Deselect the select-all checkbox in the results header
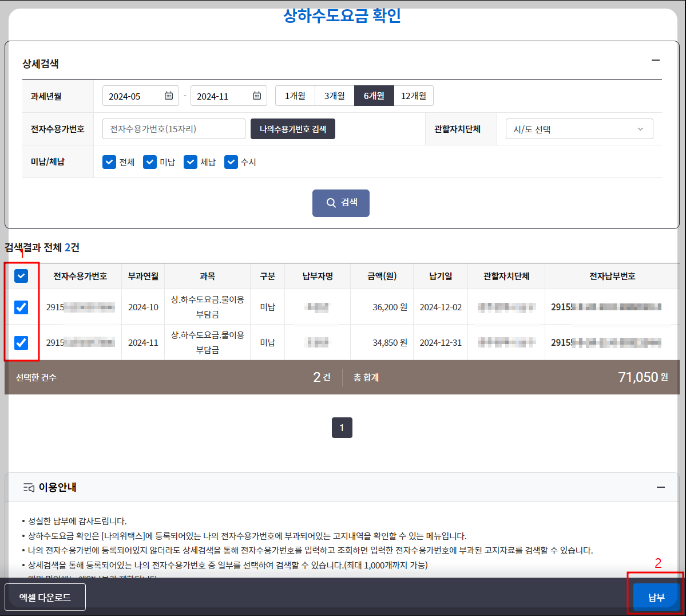Screen dimensions: 686x616 (x=21, y=277)
